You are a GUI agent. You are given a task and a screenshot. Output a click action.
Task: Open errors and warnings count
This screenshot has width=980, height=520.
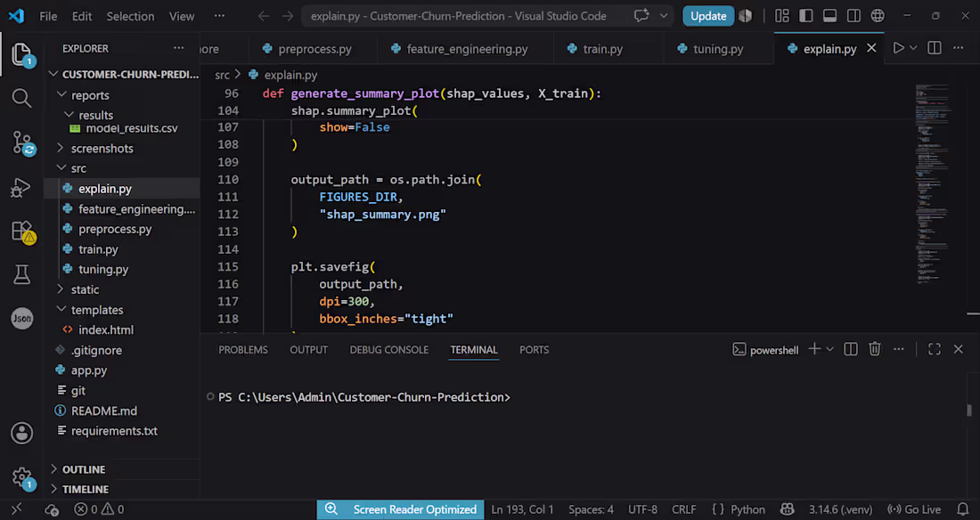pyautogui.click(x=99, y=509)
